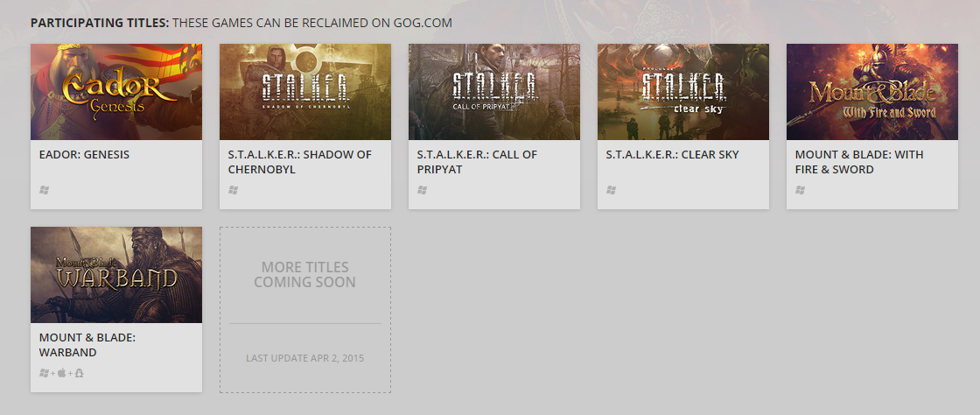Open Mount & Blade: Warband title link
980x415 pixels.
(87, 345)
